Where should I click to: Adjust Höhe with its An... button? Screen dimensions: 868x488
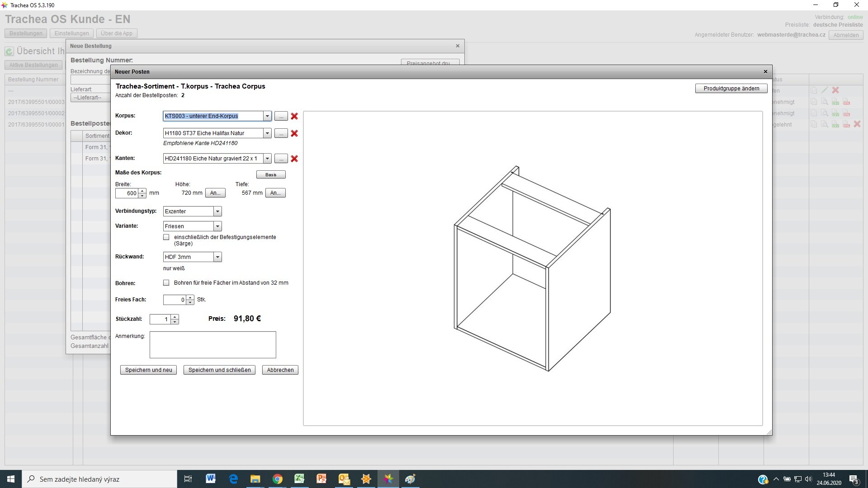pos(215,193)
